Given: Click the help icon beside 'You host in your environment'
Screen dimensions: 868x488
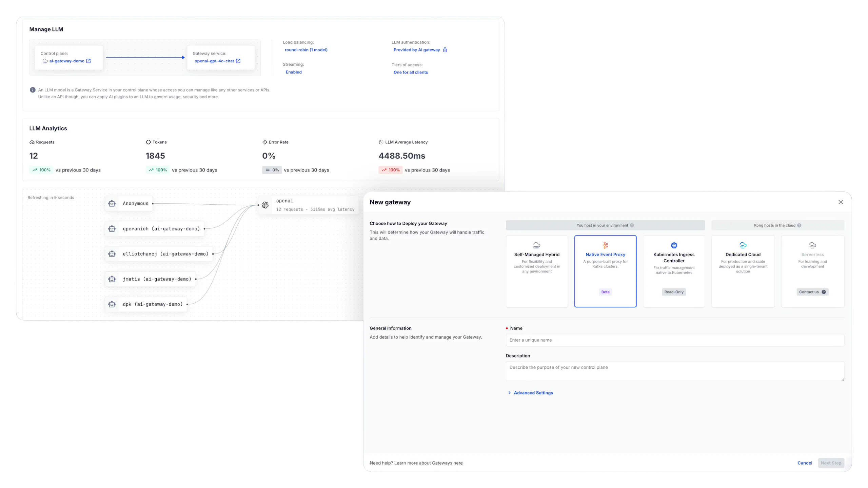Looking at the screenshot, I should click(x=632, y=225).
